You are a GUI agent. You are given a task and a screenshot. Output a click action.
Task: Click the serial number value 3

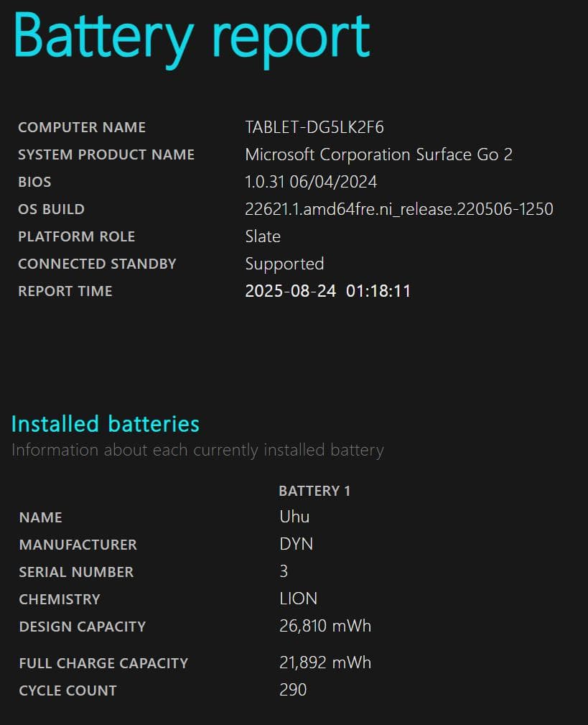(284, 571)
